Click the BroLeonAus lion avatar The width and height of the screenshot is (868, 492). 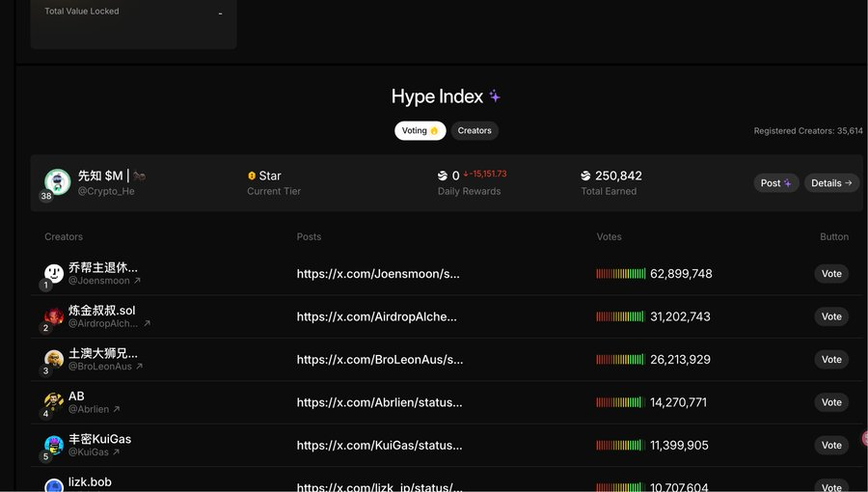point(54,359)
